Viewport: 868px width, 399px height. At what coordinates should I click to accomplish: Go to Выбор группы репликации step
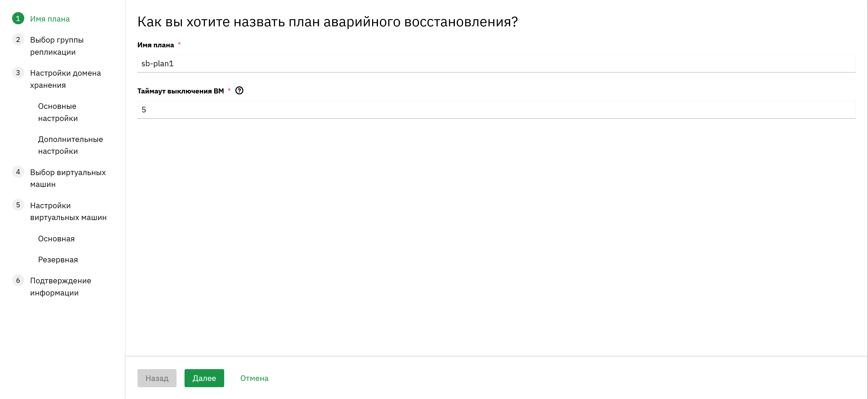(56, 46)
